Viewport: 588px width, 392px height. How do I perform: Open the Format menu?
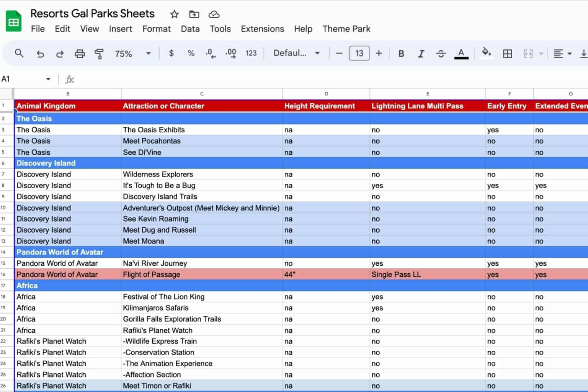coord(156,29)
